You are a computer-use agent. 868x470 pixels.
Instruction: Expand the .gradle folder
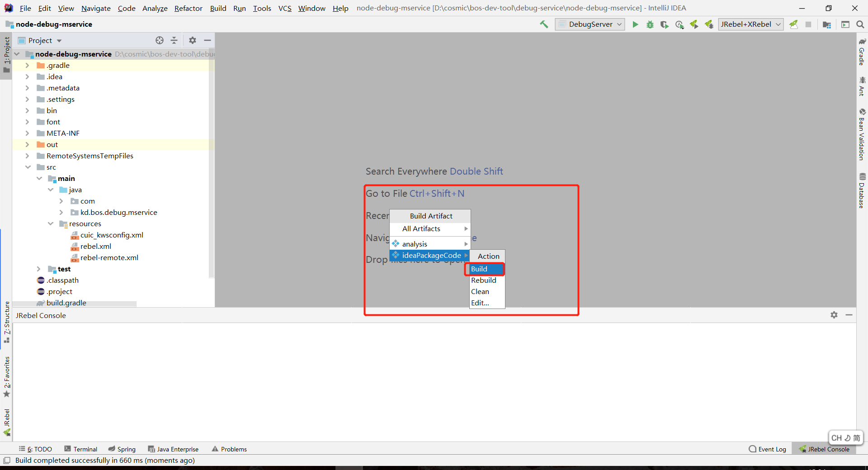click(x=27, y=65)
